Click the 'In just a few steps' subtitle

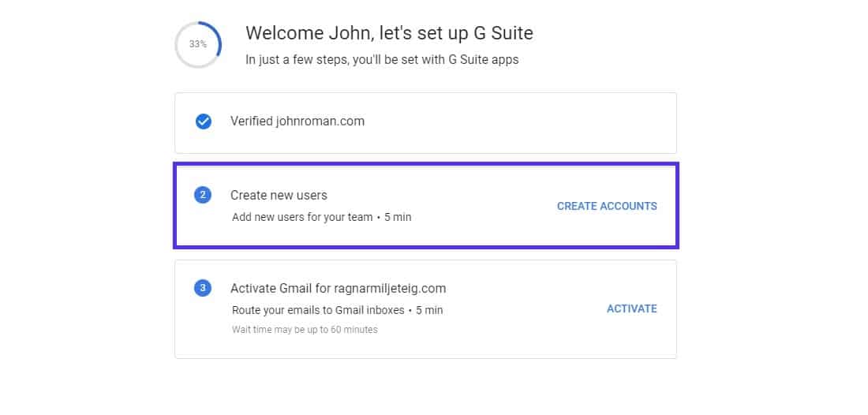pos(382,59)
